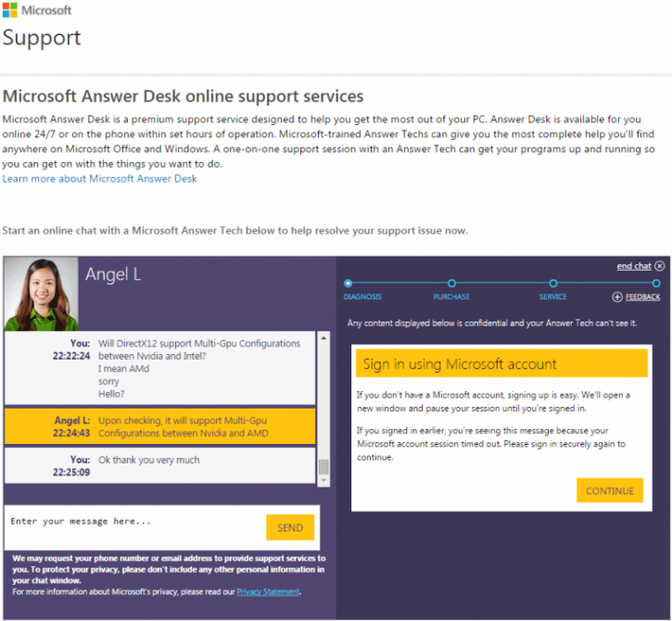Open the Learn more about Microsoft Answer Desk link

click(99, 178)
